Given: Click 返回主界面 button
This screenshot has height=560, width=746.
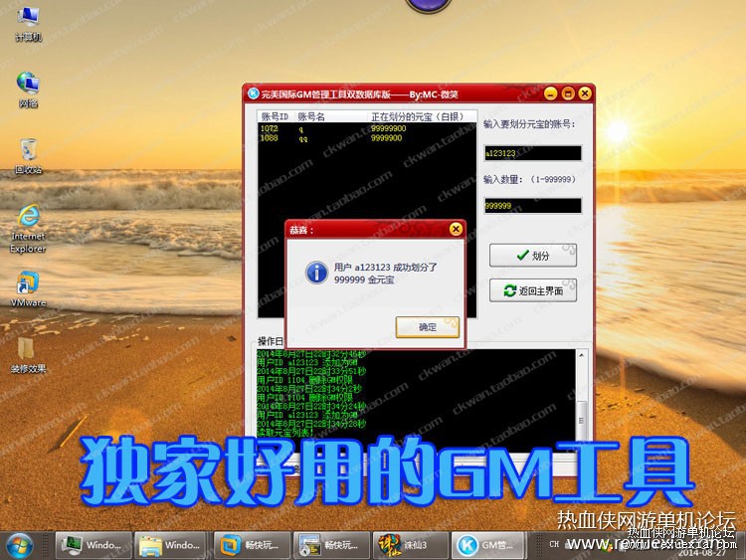Looking at the screenshot, I should point(533,290).
